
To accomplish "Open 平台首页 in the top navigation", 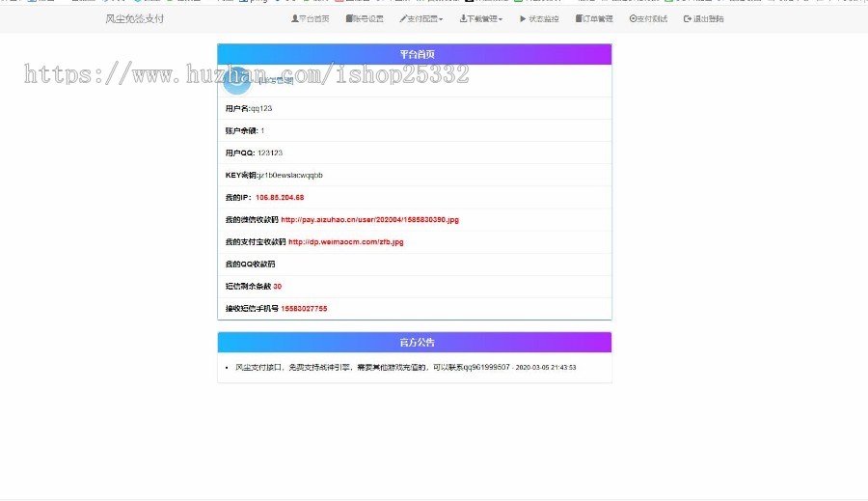I will coord(310,19).
